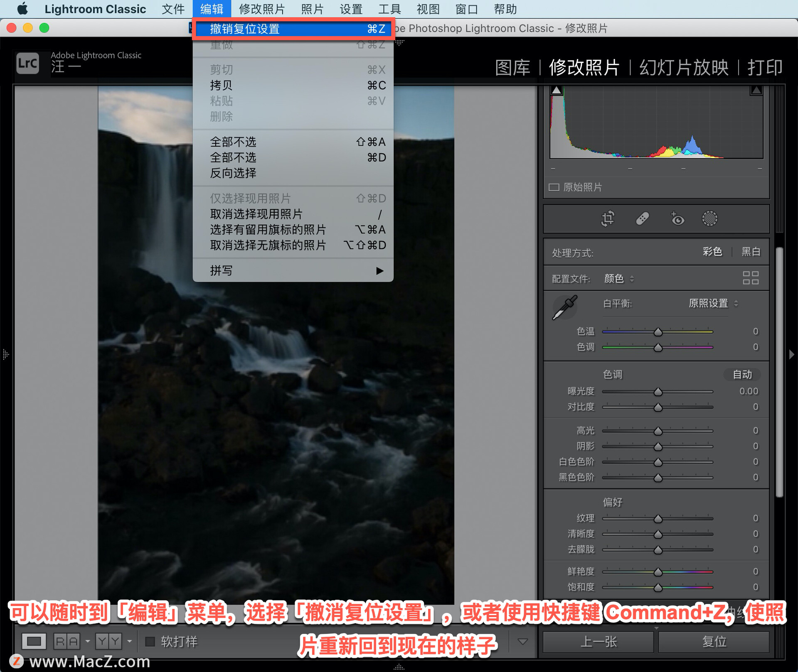
Task: Enable the 原始照片 original photo checkbox
Action: (554, 187)
